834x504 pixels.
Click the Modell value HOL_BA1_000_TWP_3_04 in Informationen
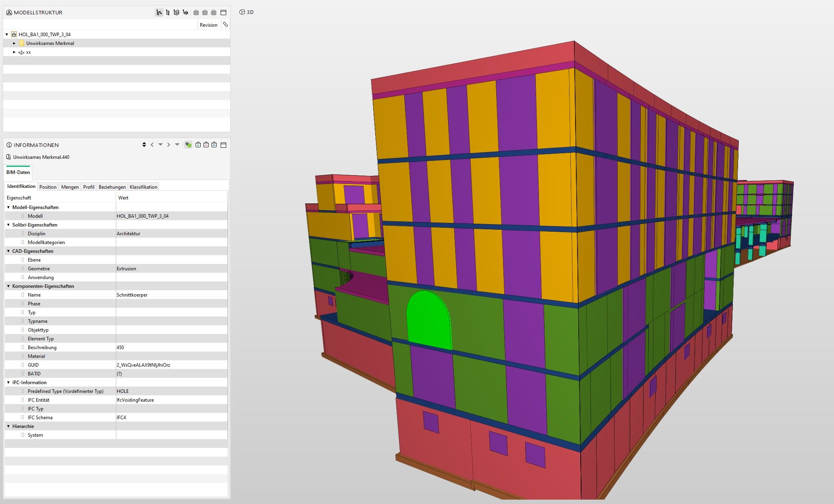pyautogui.click(x=143, y=216)
